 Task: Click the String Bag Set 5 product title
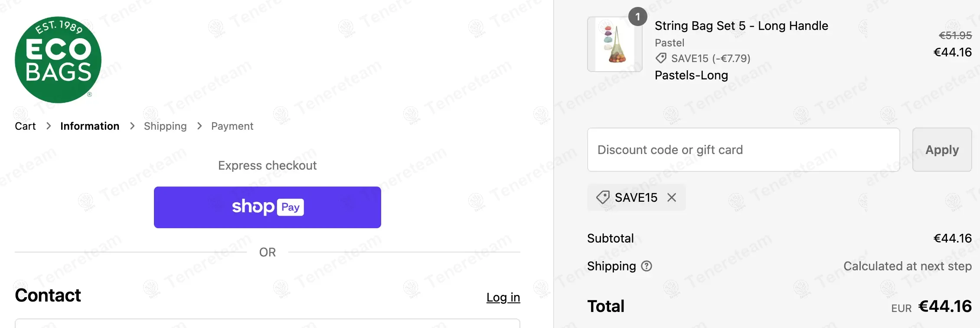pos(741,26)
